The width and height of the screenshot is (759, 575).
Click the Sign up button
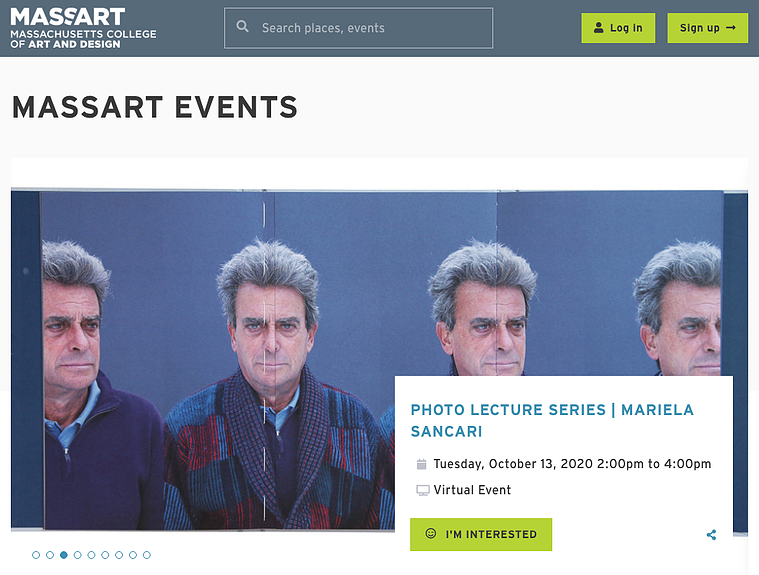pyautogui.click(x=707, y=28)
